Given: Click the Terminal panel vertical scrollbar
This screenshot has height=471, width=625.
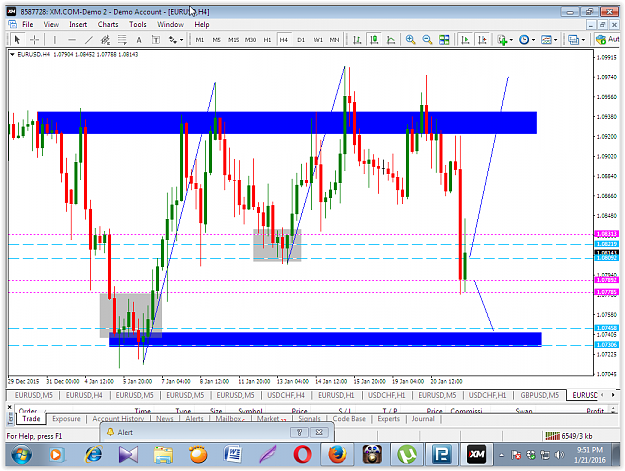Looking at the screenshot, I should tap(614, 409).
